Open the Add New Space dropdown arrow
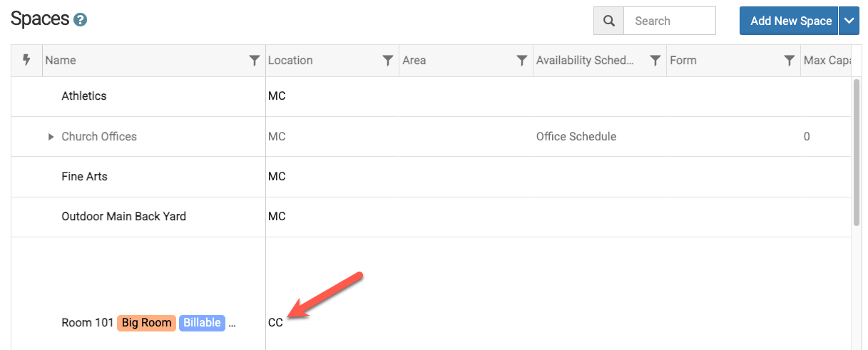The height and width of the screenshot is (350, 868). pyautogui.click(x=848, y=21)
